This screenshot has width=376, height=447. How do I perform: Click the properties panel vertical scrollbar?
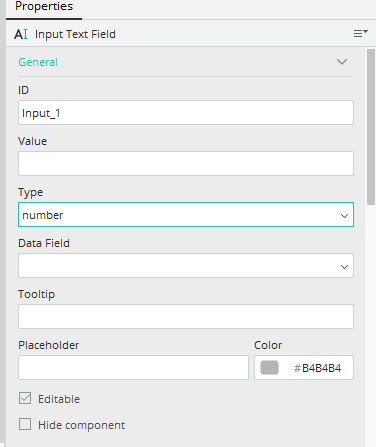point(371,127)
